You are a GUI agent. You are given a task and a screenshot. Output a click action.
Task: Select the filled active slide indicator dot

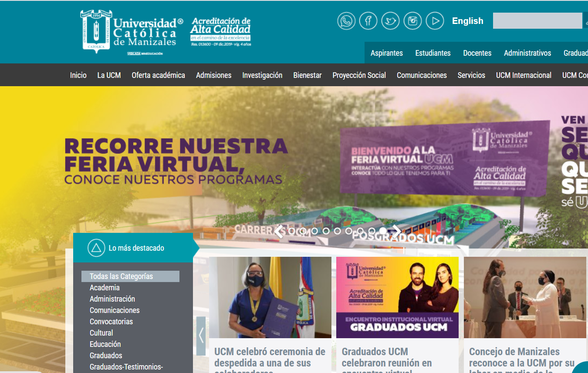[x=382, y=231]
